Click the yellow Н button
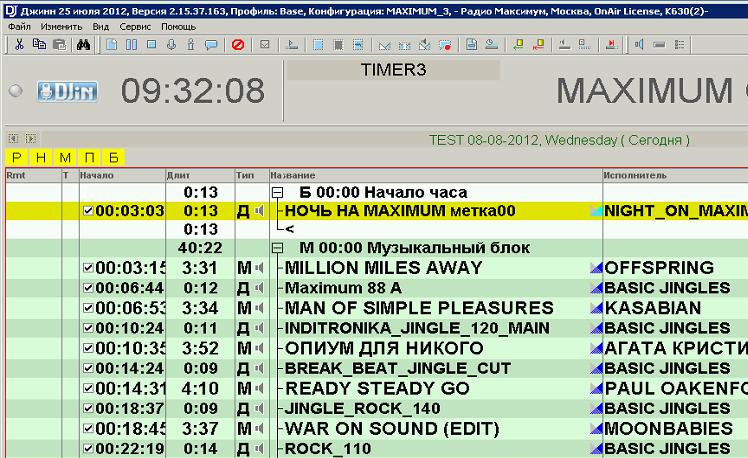Image resolution: width=748 pixels, height=458 pixels. (41, 157)
